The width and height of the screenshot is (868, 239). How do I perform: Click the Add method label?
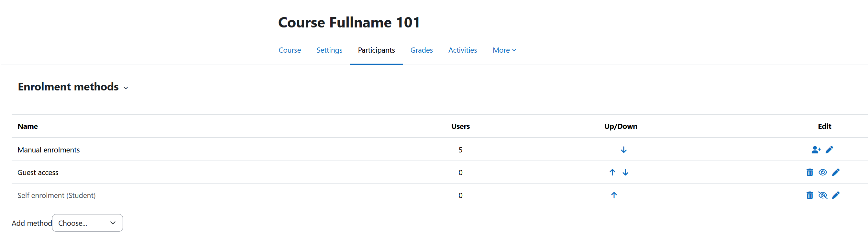point(32,223)
